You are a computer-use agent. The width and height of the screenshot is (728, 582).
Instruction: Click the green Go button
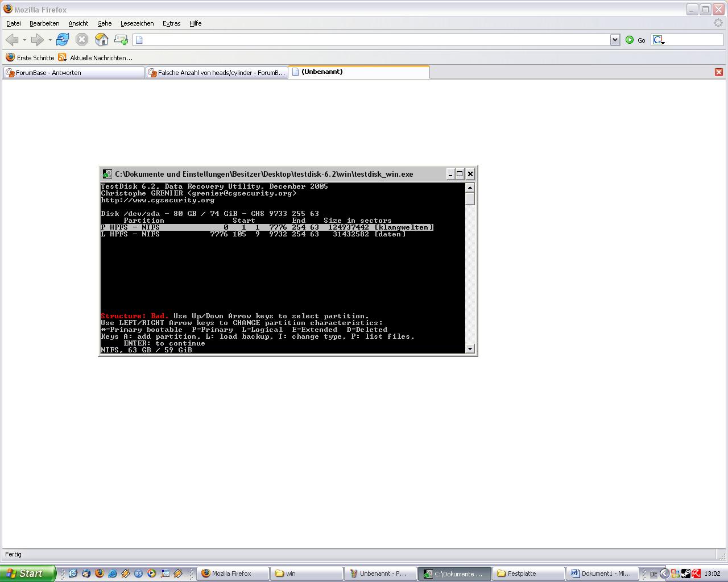click(635, 40)
